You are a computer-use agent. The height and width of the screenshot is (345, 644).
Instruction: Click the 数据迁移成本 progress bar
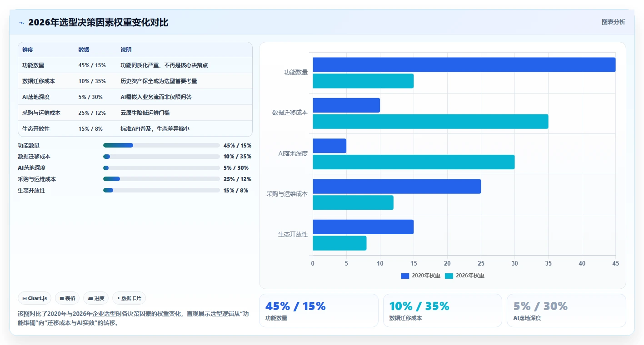click(161, 157)
